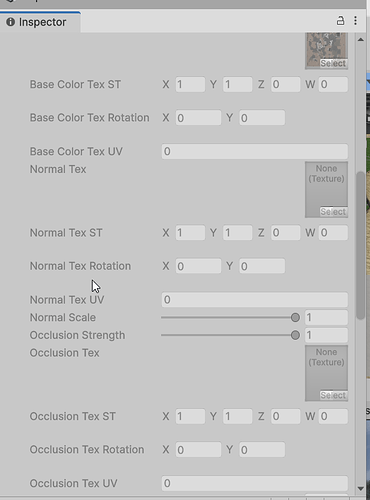Click Base Color Tex ST X field
The height and width of the screenshot is (500, 370).
(190, 84)
